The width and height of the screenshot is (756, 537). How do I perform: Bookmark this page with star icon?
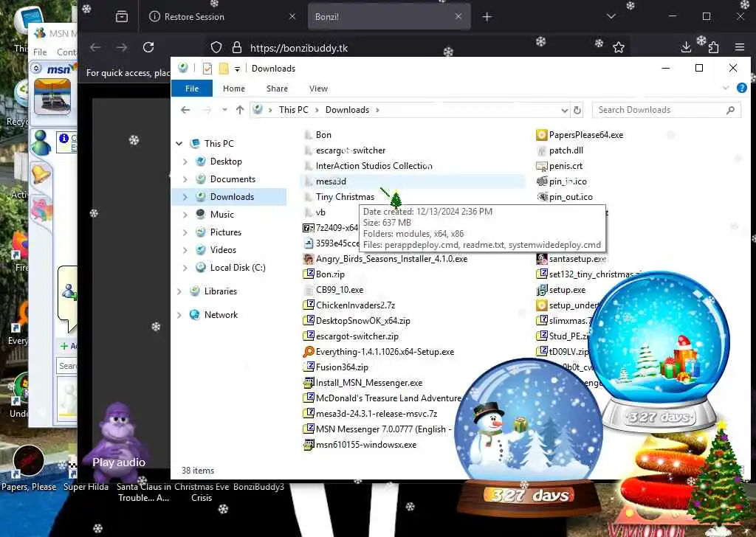click(619, 47)
